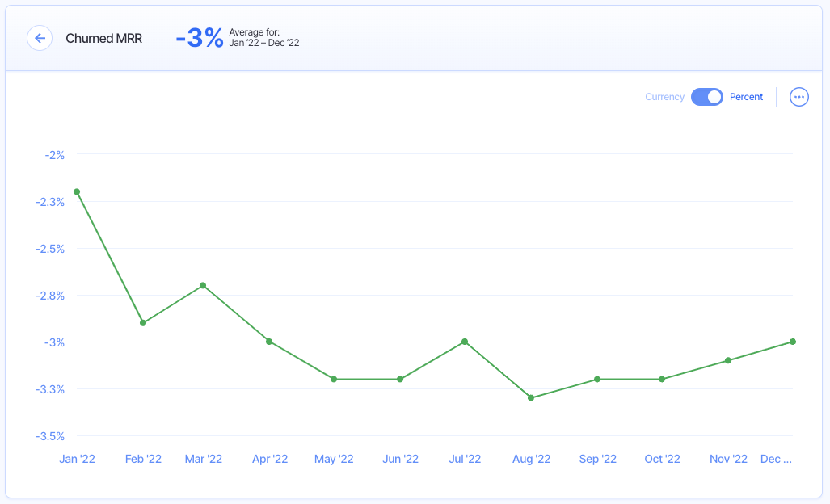Click the Aug '22 lowest data point
This screenshot has width=830, height=504.
click(531, 398)
